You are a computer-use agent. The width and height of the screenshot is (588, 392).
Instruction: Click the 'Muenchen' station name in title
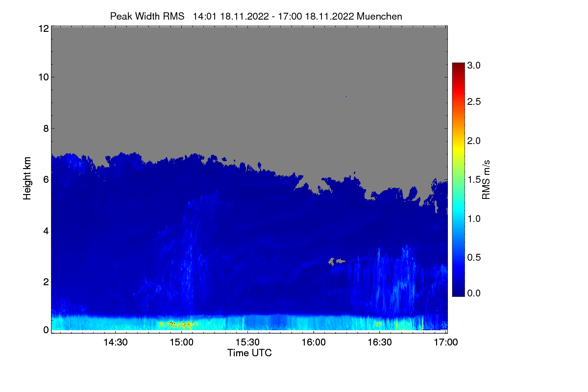coord(380,16)
